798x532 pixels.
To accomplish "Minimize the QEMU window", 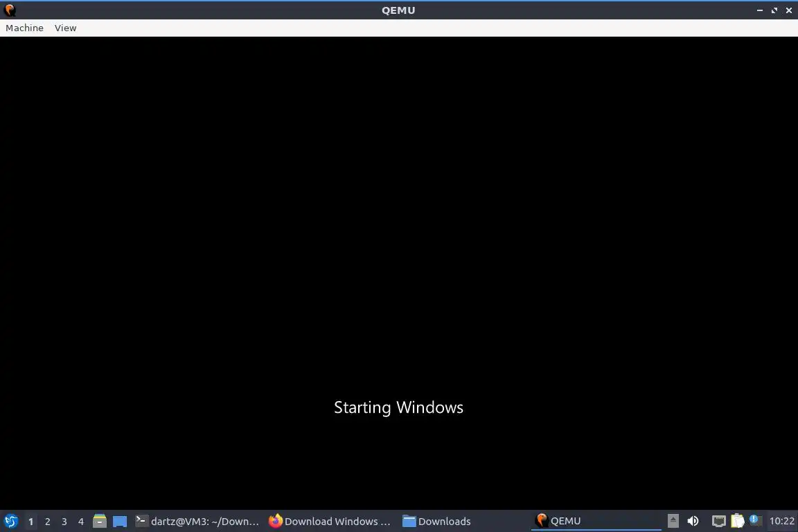I will [760, 10].
